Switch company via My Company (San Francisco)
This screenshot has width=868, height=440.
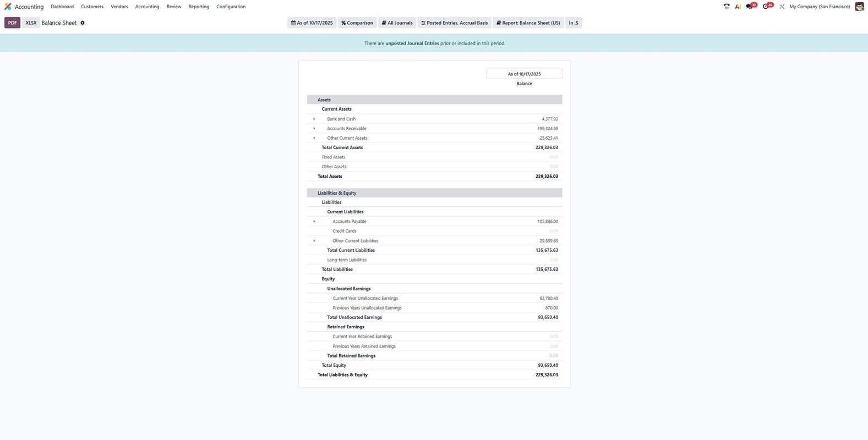click(819, 7)
